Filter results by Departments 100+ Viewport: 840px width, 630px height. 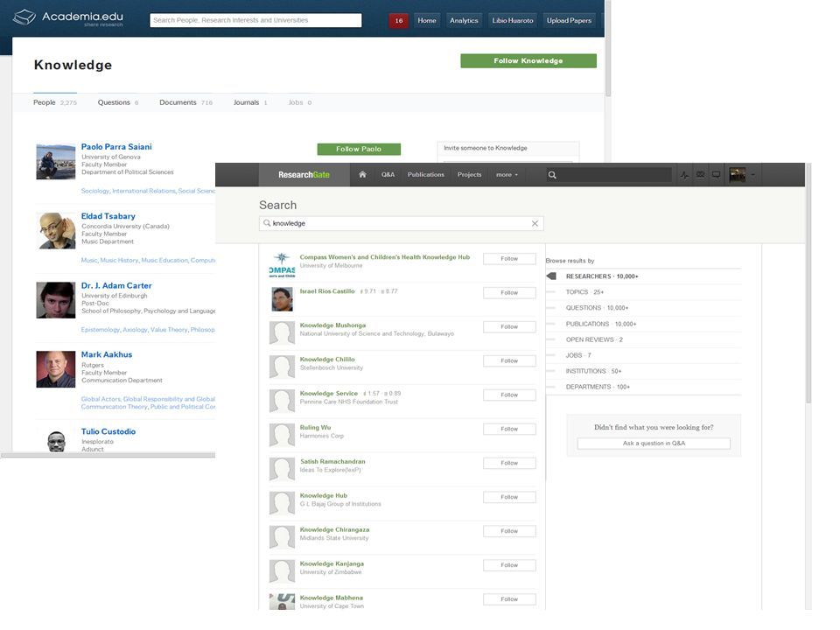(x=598, y=387)
